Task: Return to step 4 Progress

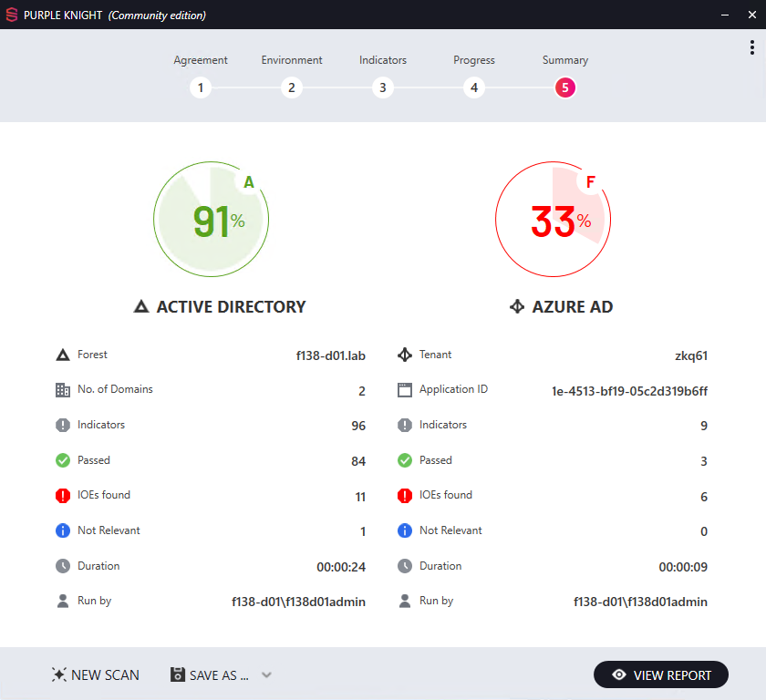Action: [x=473, y=88]
